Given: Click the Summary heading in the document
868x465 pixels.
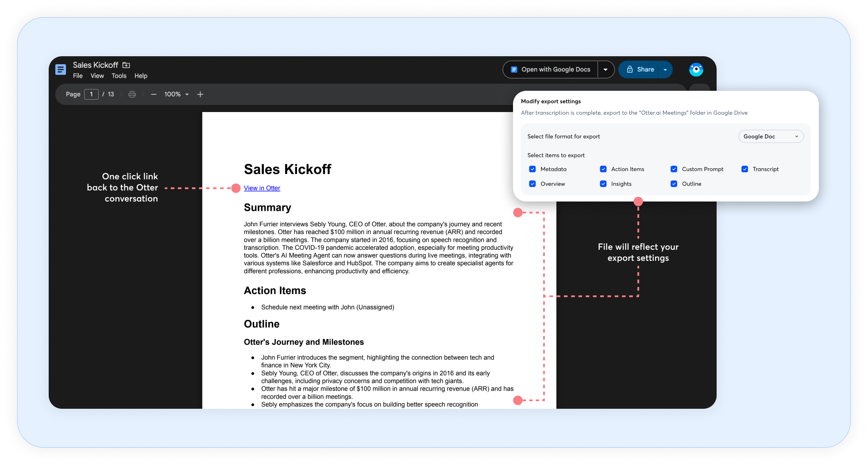Looking at the screenshot, I should (267, 208).
